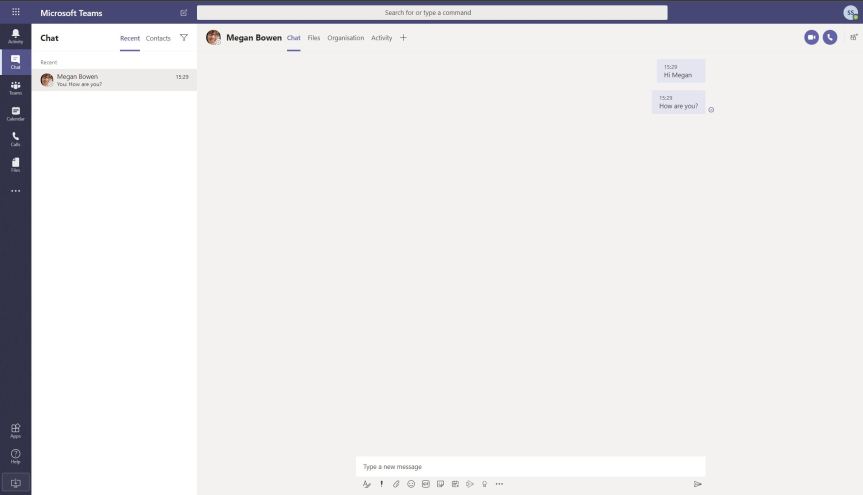The height and width of the screenshot is (495, 863).
Task: Expand more messaging options ellipsis
Action: pos(499,484)
